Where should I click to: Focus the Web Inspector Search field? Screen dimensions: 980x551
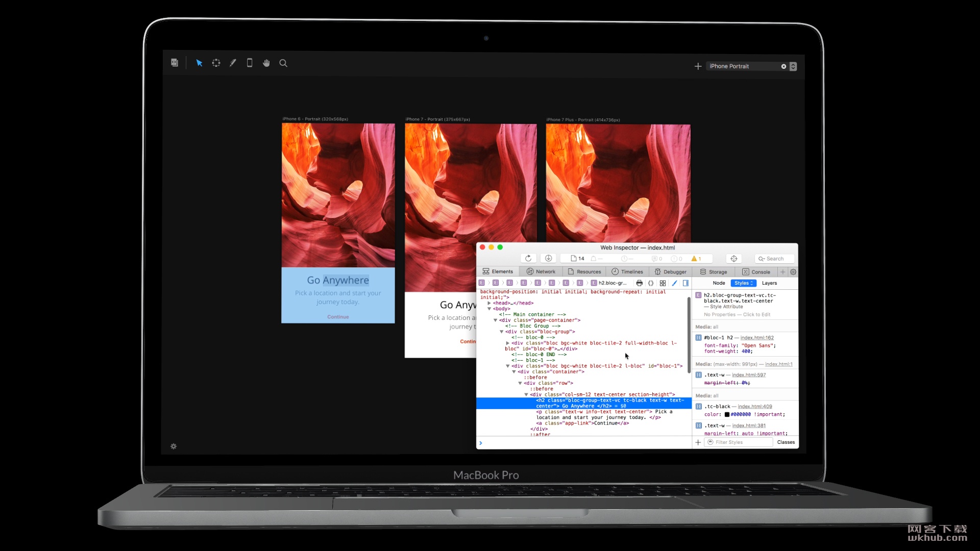(774, 259)
